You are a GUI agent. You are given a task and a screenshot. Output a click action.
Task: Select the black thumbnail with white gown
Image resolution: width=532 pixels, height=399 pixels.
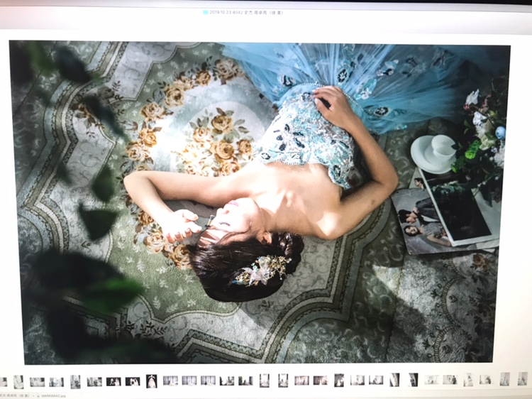coord(151,381)
